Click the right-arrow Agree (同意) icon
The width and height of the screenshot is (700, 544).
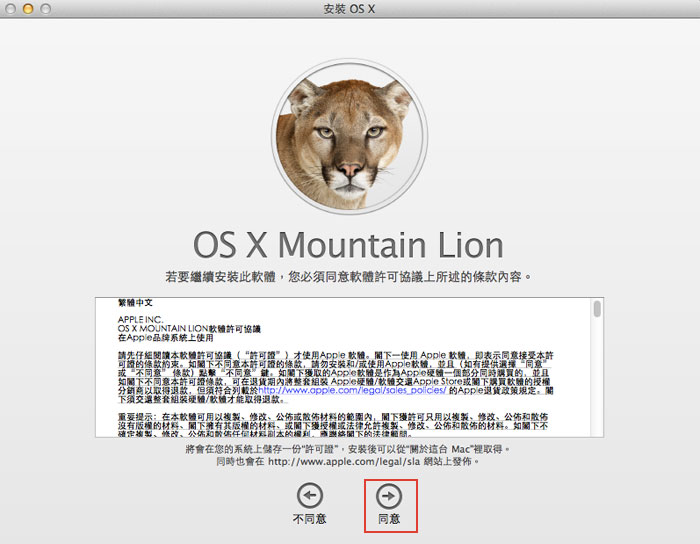coord(389,496)
